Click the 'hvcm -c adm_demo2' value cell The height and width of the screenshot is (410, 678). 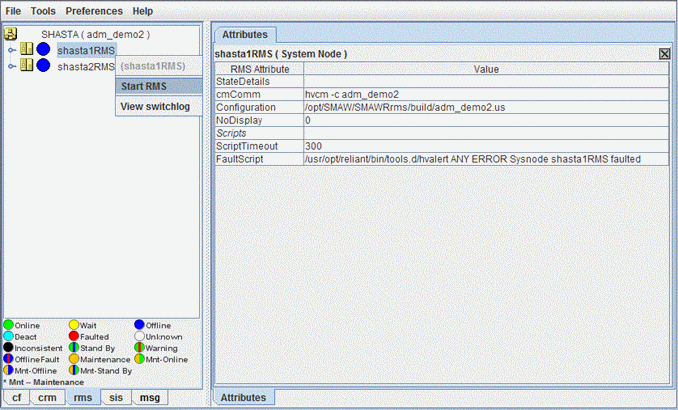tap(486, 94)
